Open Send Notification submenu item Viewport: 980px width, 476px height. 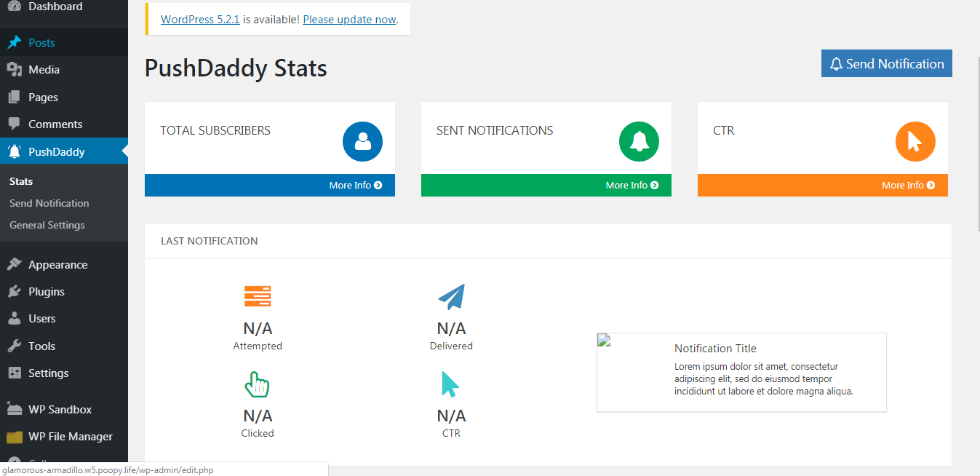(x=49, y=203)
